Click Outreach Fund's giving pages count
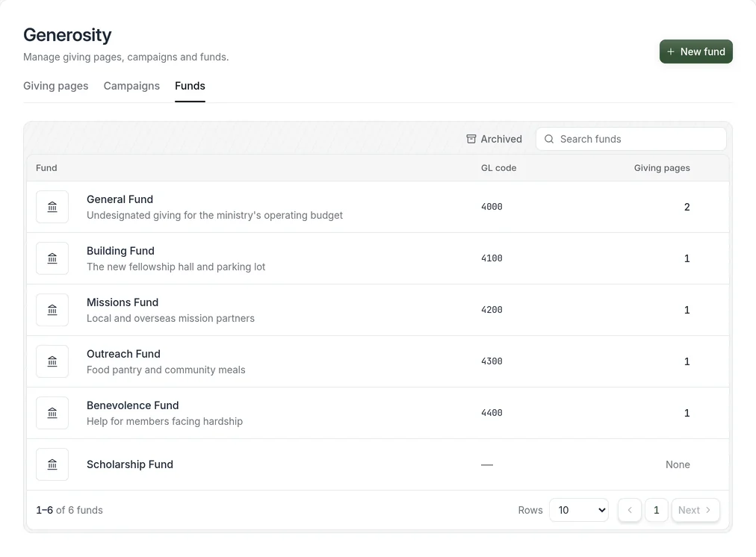The width and height of the screenshot is (756, 557). point(687,362)
